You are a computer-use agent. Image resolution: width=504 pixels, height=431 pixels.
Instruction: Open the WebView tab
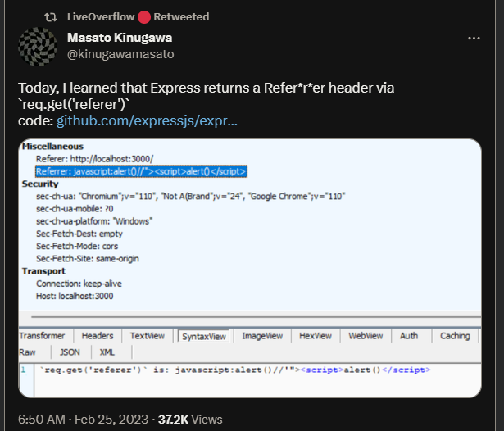click(x=366, y=336)
